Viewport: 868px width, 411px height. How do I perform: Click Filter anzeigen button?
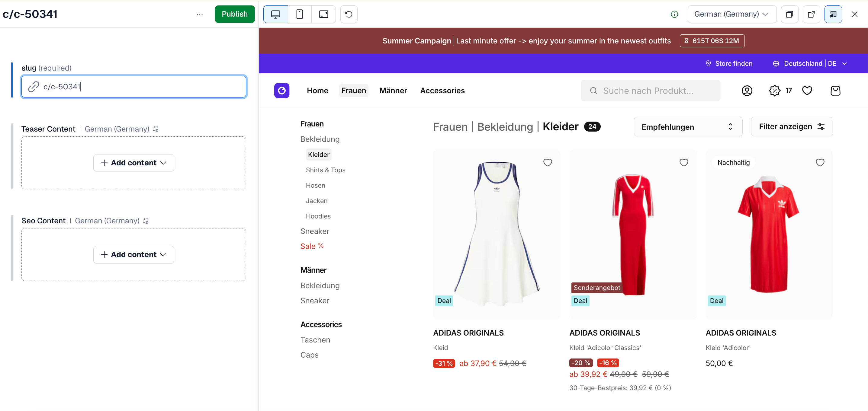pyautogui.click(x=792, y=126)
